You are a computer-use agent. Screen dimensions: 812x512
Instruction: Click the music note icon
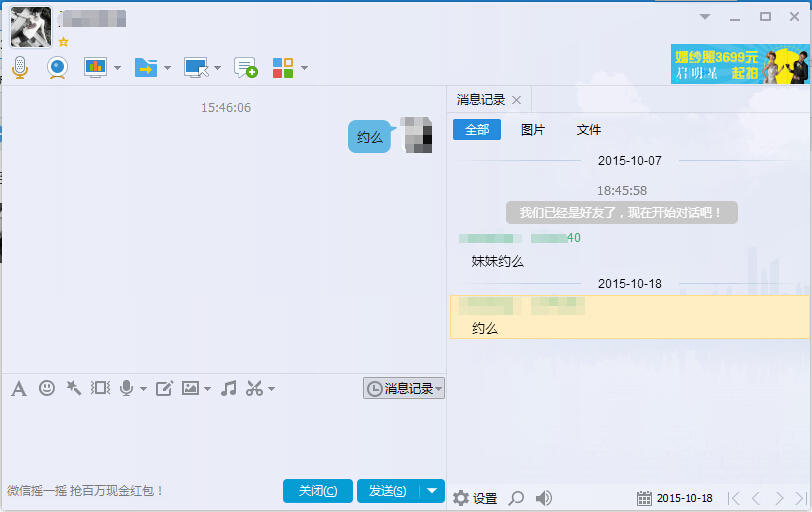tap(228, 388)
